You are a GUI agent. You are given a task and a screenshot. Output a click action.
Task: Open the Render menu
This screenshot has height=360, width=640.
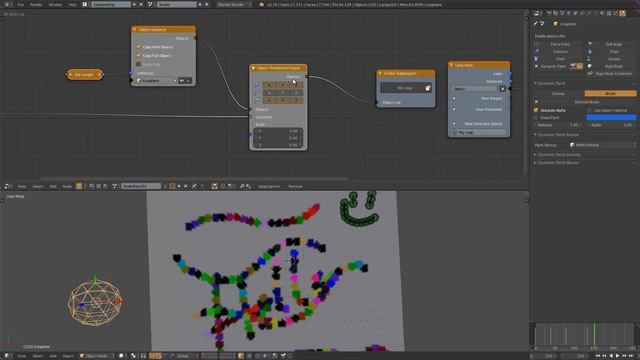pyautogui.click(x=36, y=4)
